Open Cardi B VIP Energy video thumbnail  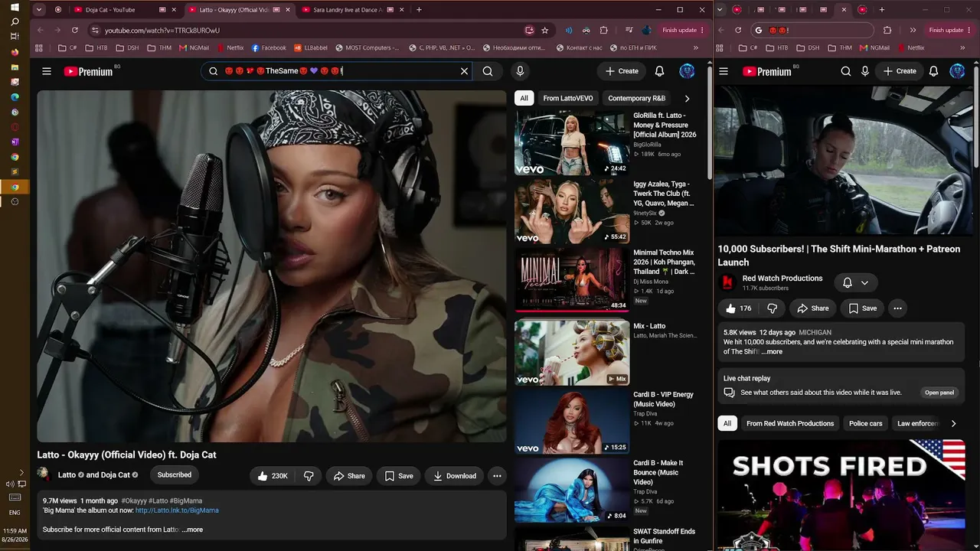coord(572,421)
